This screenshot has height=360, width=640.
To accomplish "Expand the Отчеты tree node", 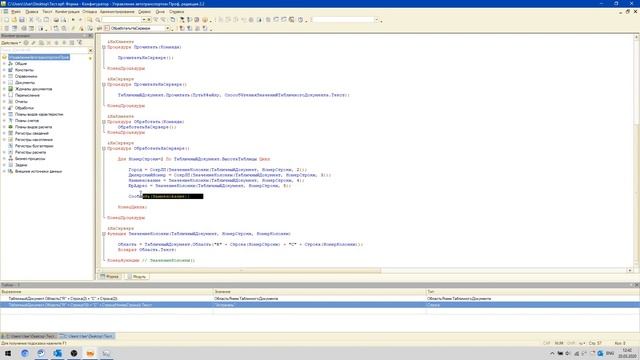I will 4,102.
